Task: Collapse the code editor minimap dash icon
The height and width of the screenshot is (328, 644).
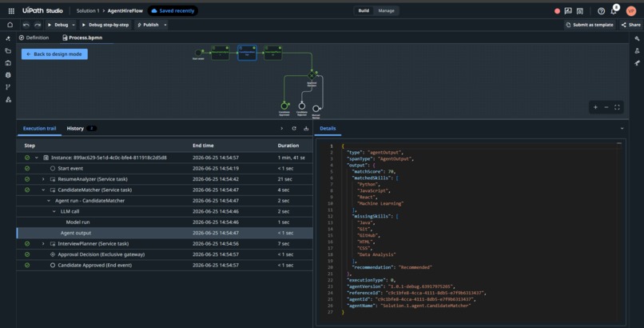Action: [x=619, y=143]
